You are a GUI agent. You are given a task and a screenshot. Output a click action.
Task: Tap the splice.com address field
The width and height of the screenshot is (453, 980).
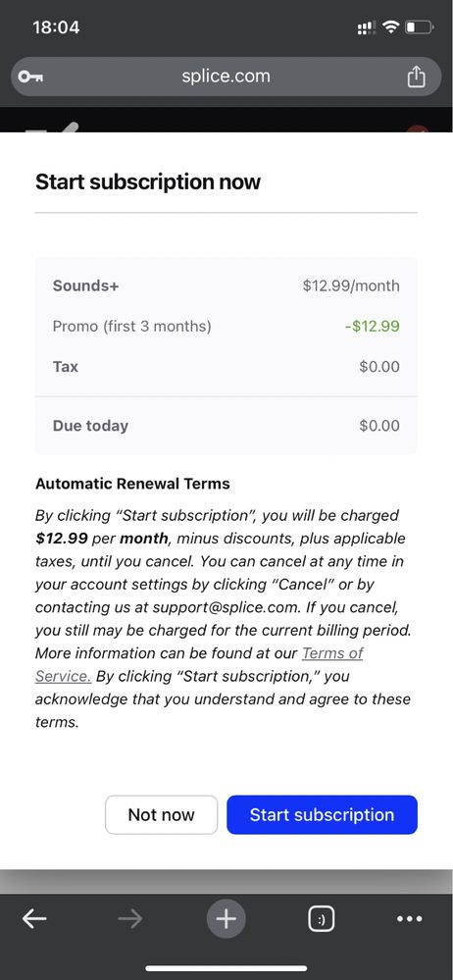(226, 77)
